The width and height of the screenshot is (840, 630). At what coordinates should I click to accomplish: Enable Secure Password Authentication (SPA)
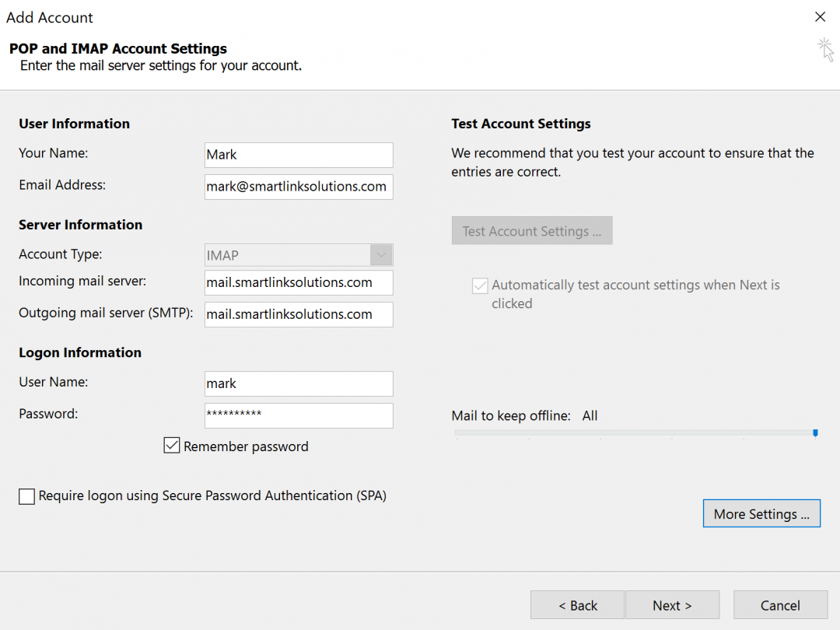coord(26,495)
